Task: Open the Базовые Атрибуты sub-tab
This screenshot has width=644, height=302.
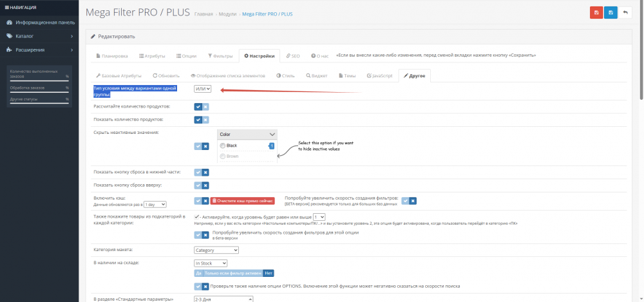Action: click(118, 76)
